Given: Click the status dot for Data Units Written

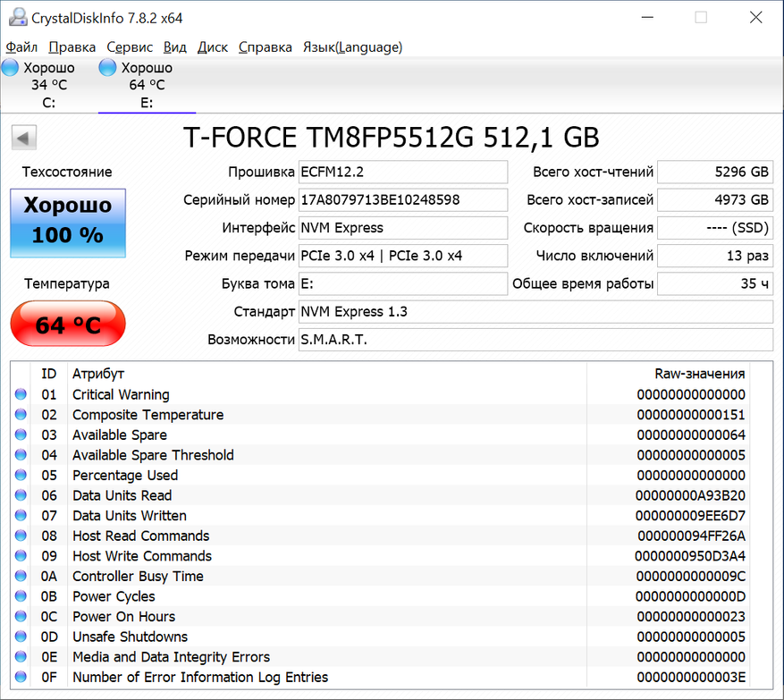Looking at the screenshot, I should click(21, 516).
